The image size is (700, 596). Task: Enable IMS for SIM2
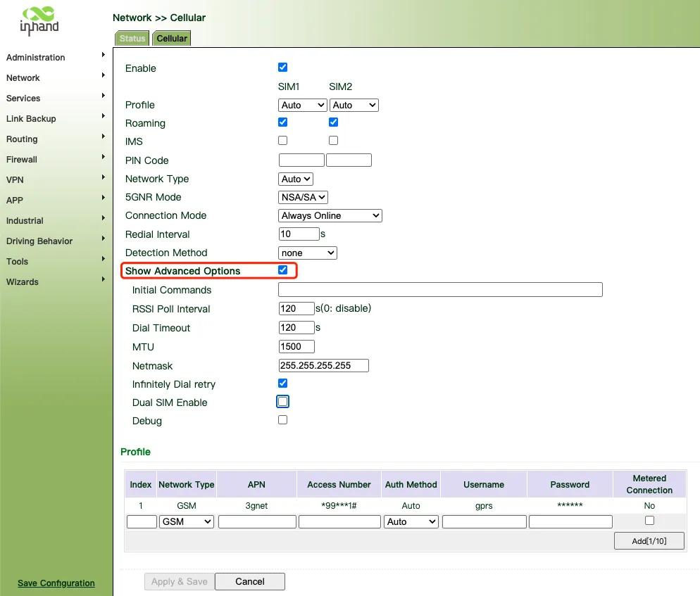point(334,141)
